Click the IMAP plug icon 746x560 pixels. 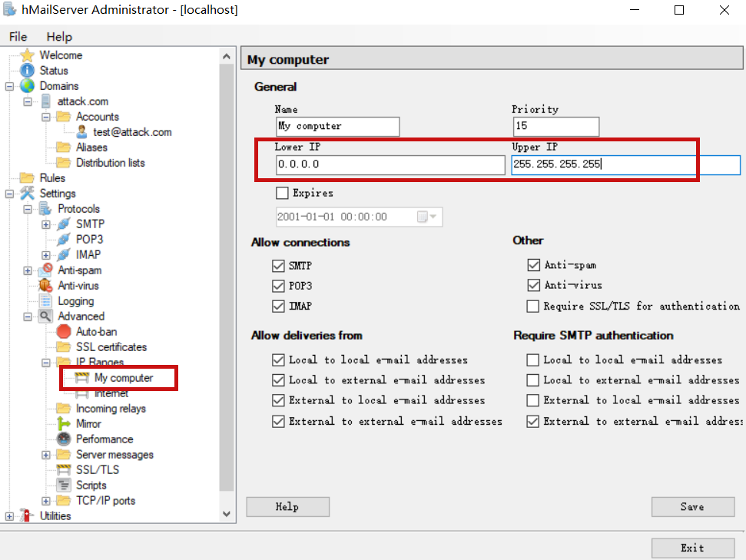[x=64, y=254]
